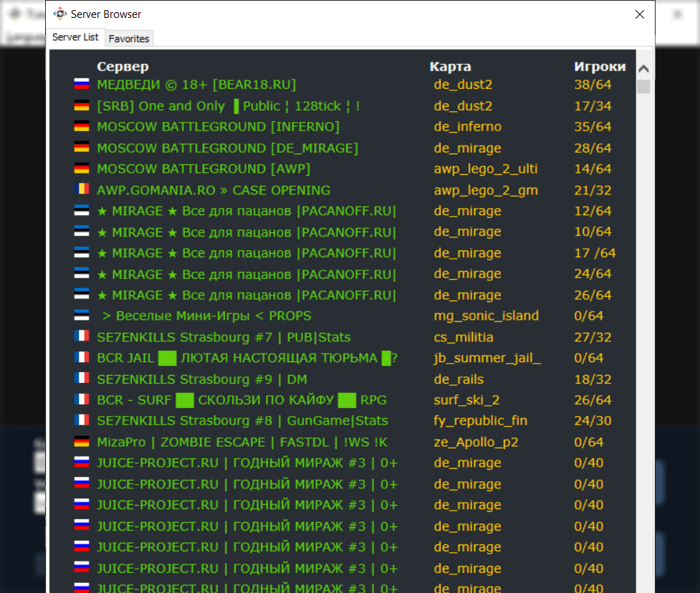Select server 'SE7ENKILLS Strasbourg #7 | PUB|Stats'
The image size is (700, 593).
point(224,337)
